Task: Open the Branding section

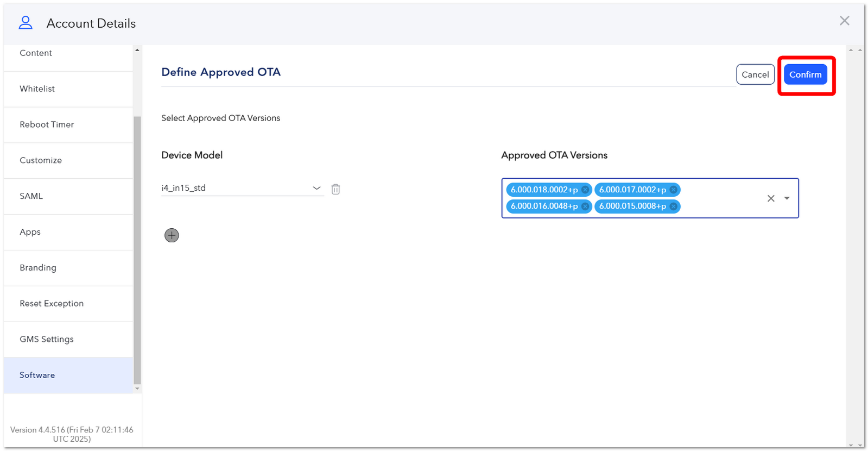Action: point(68,268)
